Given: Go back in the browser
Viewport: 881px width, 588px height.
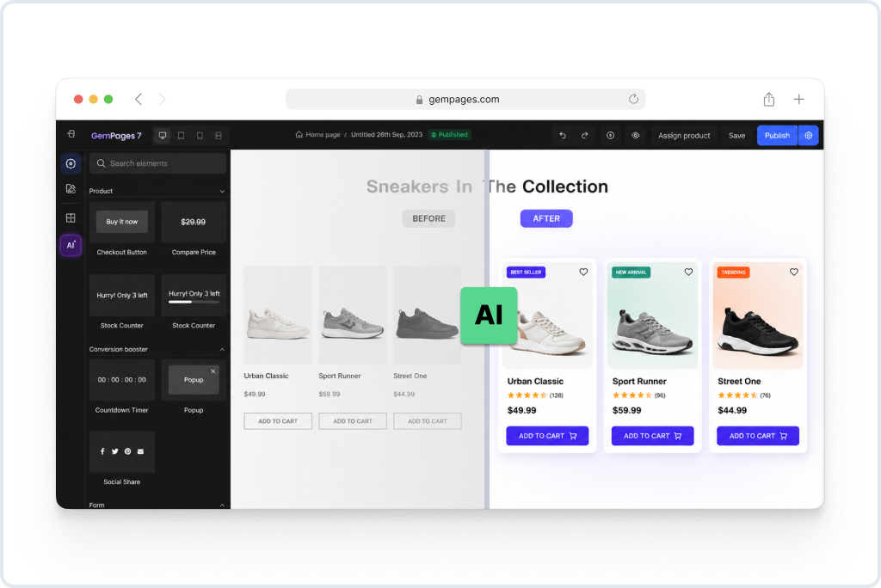Looking at the screenshot, I should coord(139,100).
